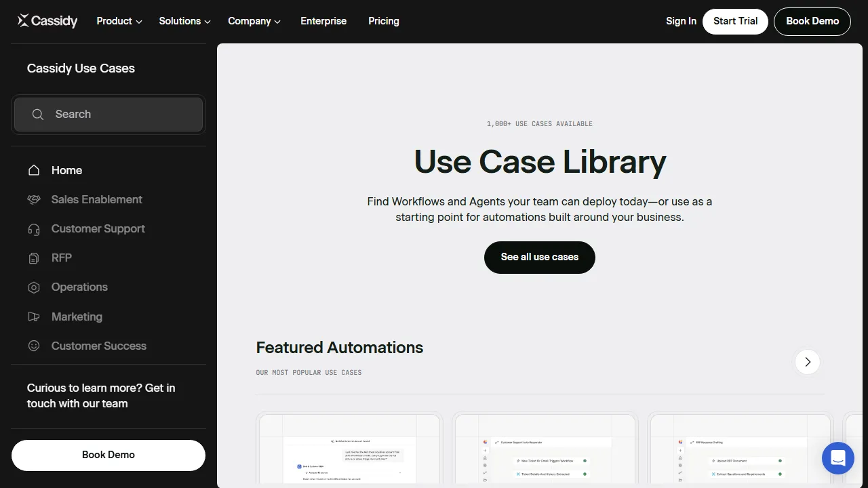The height and width of the screenshot is (488, 868).
Task: Click the "1,000+ USE CASES AVAILABLE" label
Action: click(x=540, y=124)
